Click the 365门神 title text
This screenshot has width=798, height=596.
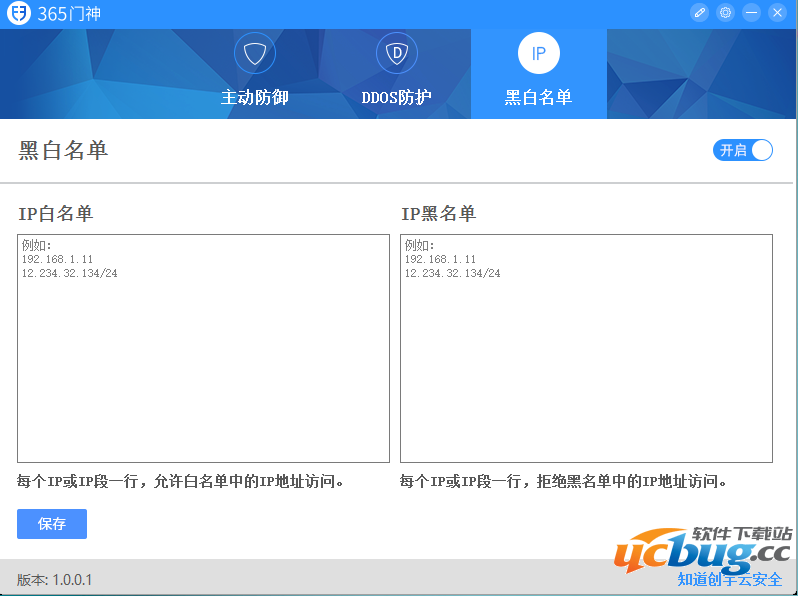(x=69, y=14)
